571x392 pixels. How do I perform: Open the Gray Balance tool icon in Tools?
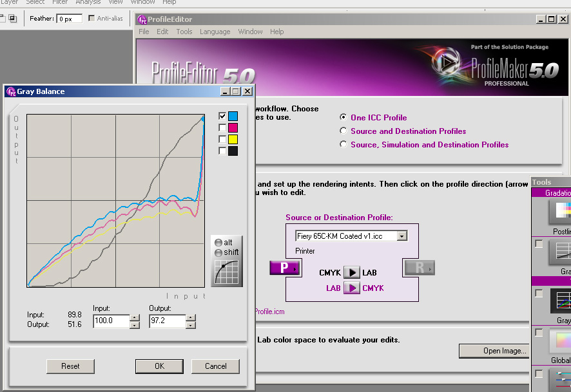(561, 301)
